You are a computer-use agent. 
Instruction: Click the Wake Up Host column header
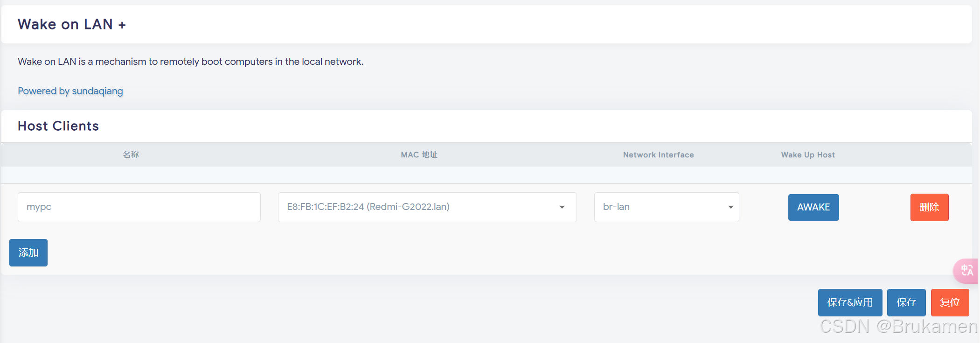(807, 154)
